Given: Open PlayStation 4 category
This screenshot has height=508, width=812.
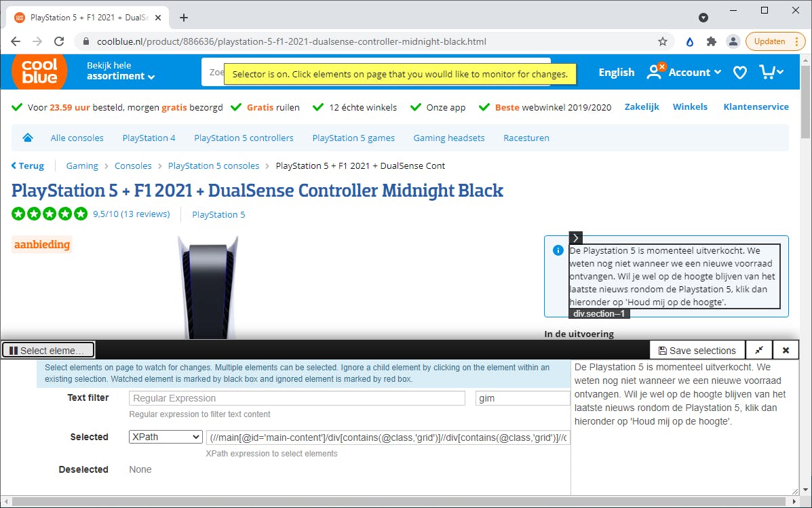Looking at the screenshot, I should tap(149, 138).
